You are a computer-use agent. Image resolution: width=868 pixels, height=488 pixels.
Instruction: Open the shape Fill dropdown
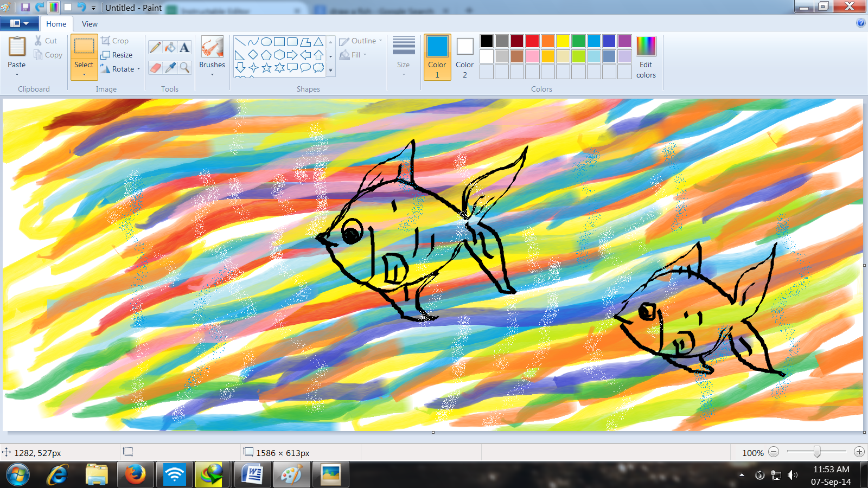353,55
